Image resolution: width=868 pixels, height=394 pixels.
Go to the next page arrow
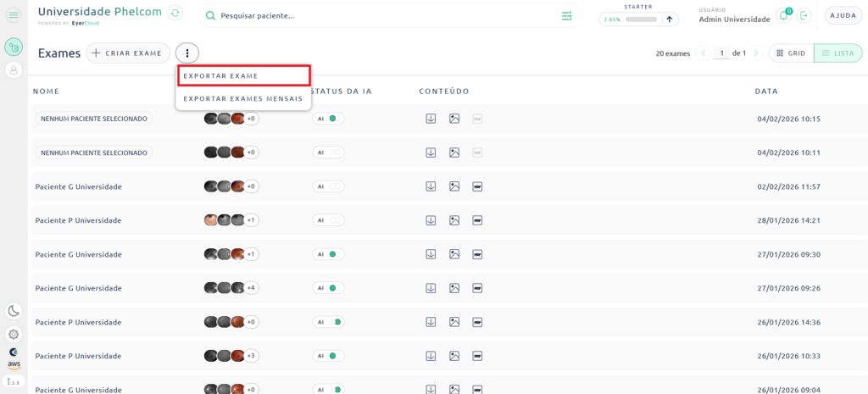[x=756, y=53]
